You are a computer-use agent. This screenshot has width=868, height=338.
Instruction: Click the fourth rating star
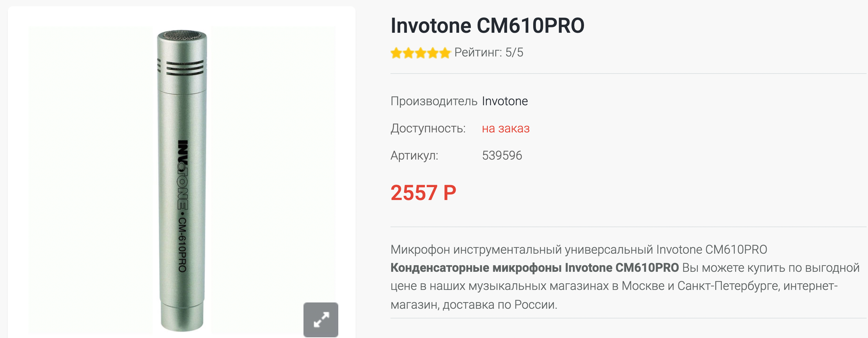(x=433, y=53)
